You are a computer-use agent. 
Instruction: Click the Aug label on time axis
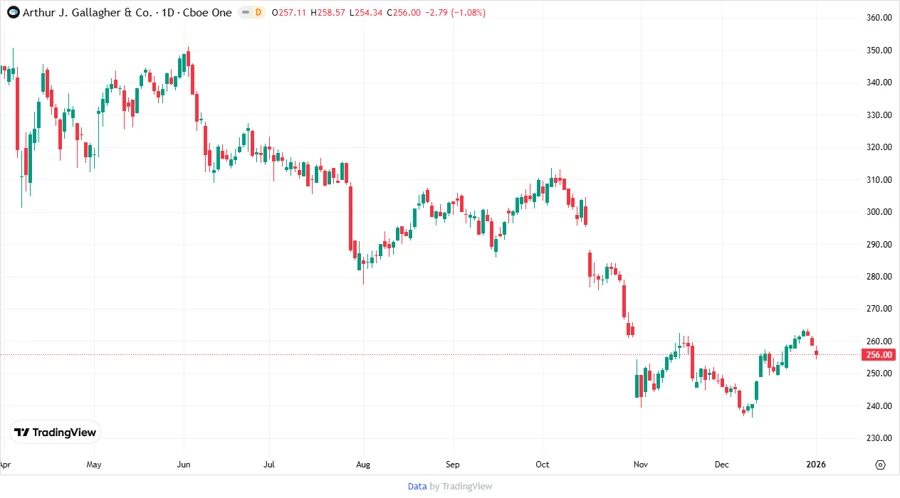click(363, 465)
